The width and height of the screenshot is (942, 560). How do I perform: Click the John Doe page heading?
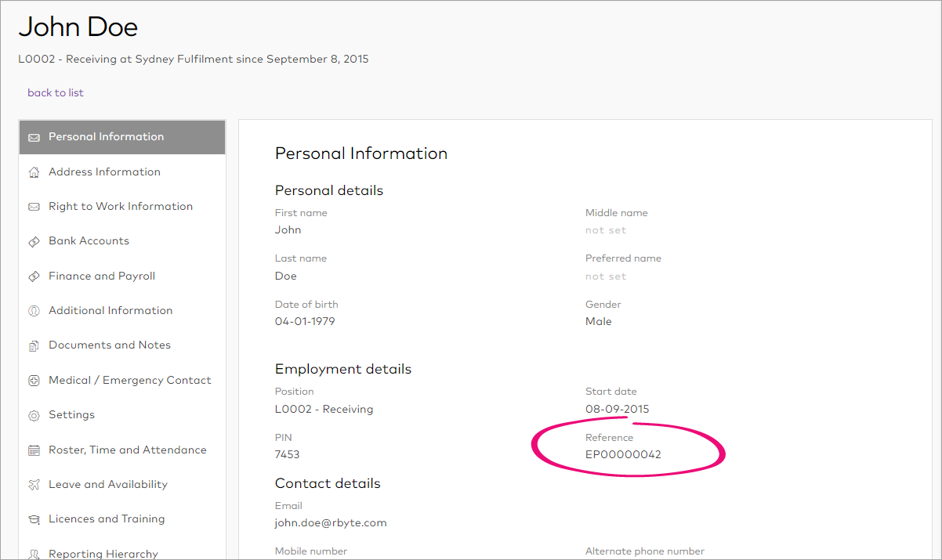tap(78, 27)
